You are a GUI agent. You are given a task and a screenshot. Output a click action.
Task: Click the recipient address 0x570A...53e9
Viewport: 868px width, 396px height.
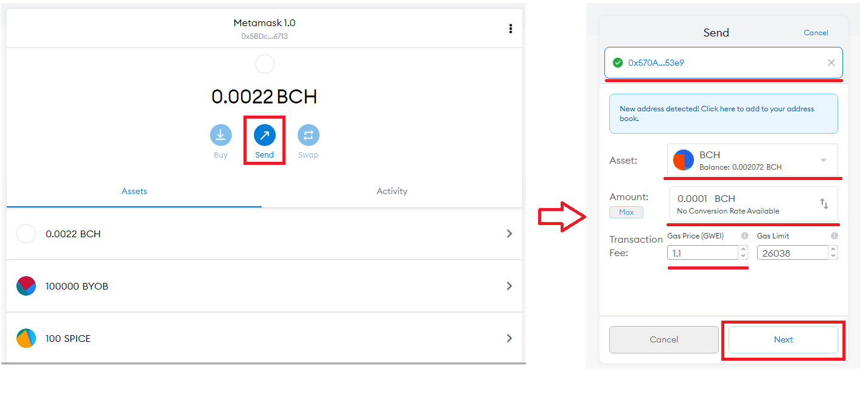[656, 63]
